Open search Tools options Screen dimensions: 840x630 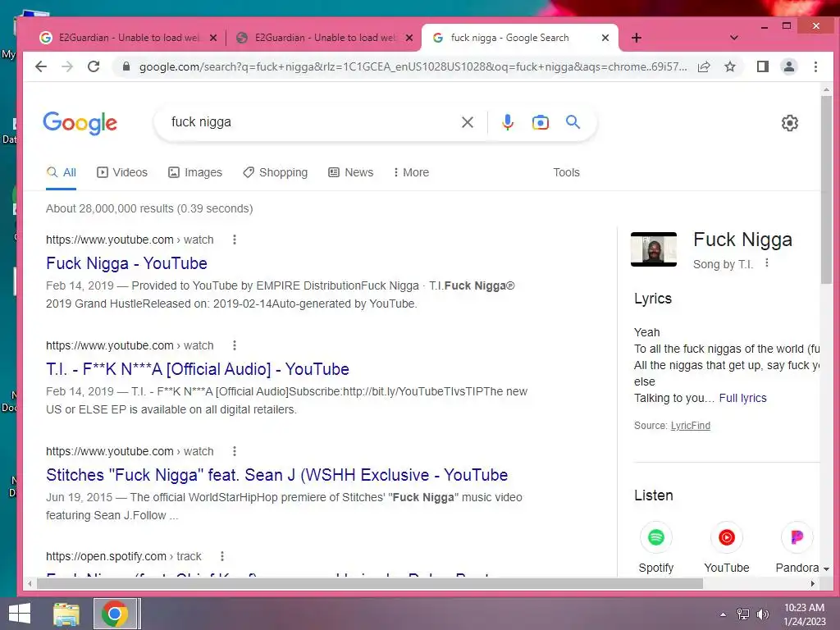click(x=566, y=172)
